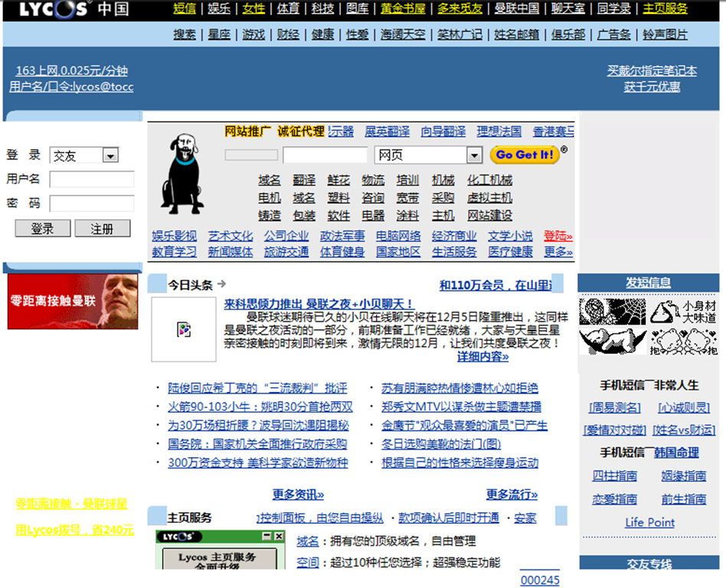Click the 用户名 username input field
The width and height of the screenshot is (726, 588).
(x=92, y=179)
